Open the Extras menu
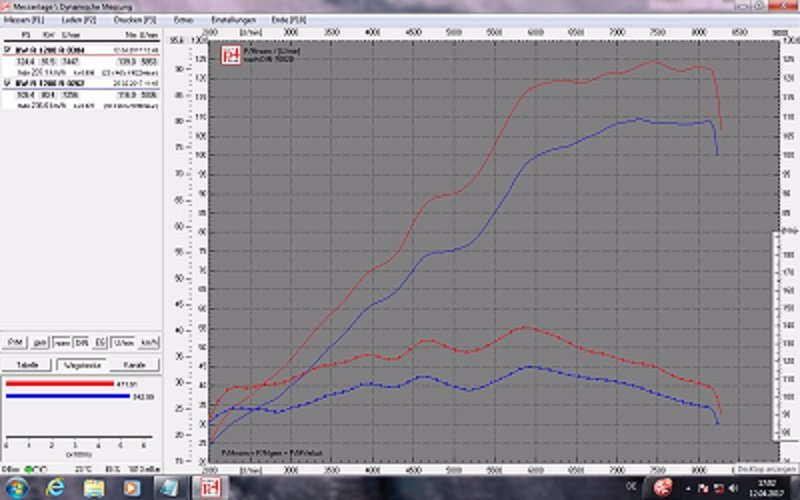Image resolution: width=800 pixels, height=500 pixels. pos(184,20)
